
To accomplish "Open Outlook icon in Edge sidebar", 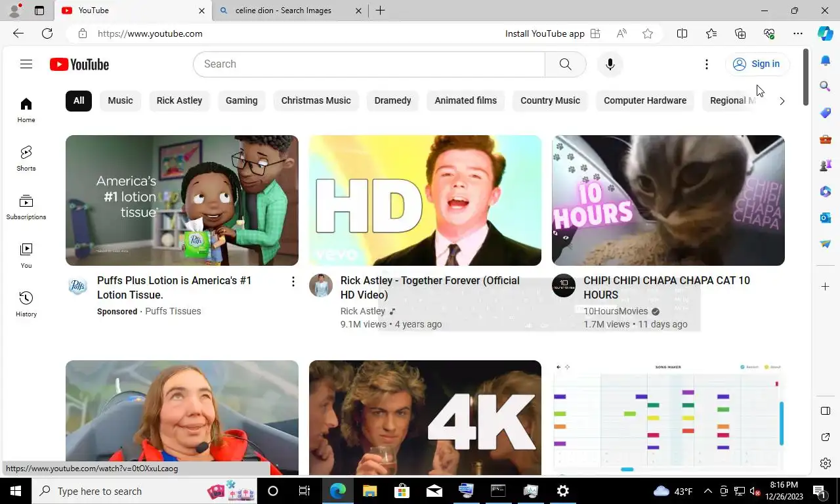I will click(826, 217).
